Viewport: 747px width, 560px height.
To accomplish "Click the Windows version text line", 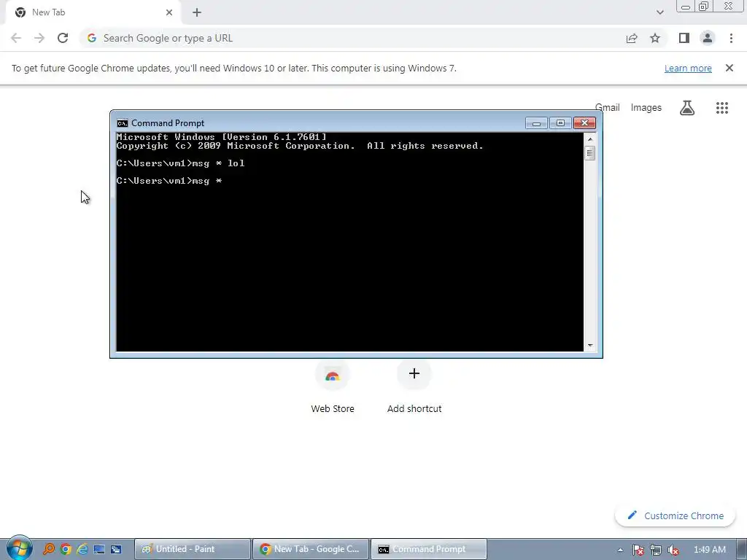I will pos(222,137).
